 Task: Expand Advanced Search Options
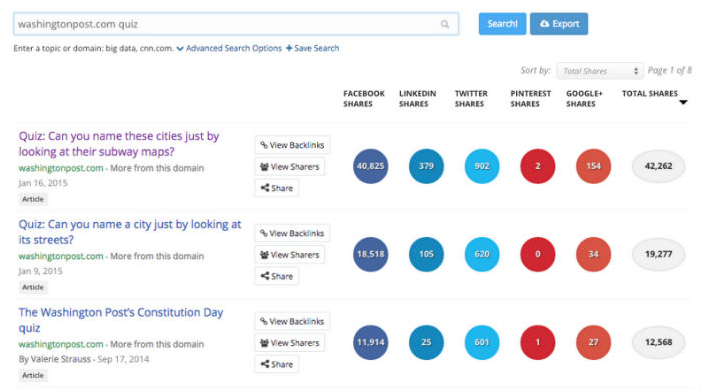(229, 48)
